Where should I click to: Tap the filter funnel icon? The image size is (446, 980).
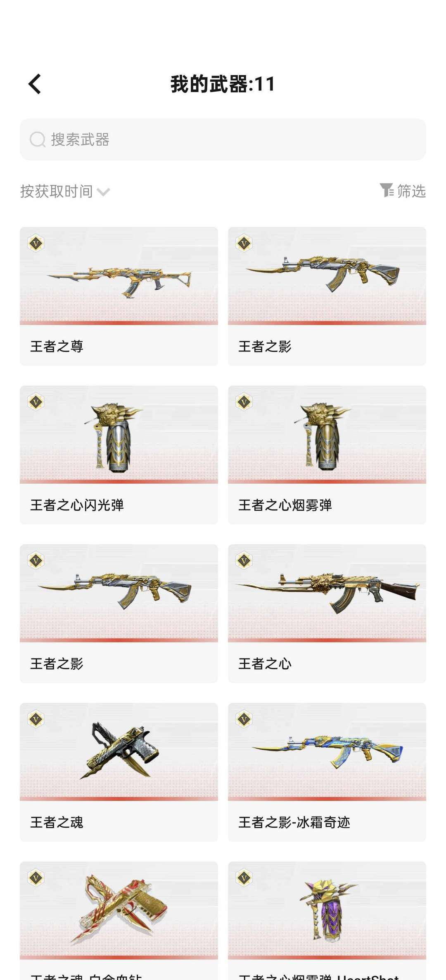tap(387, 191)
